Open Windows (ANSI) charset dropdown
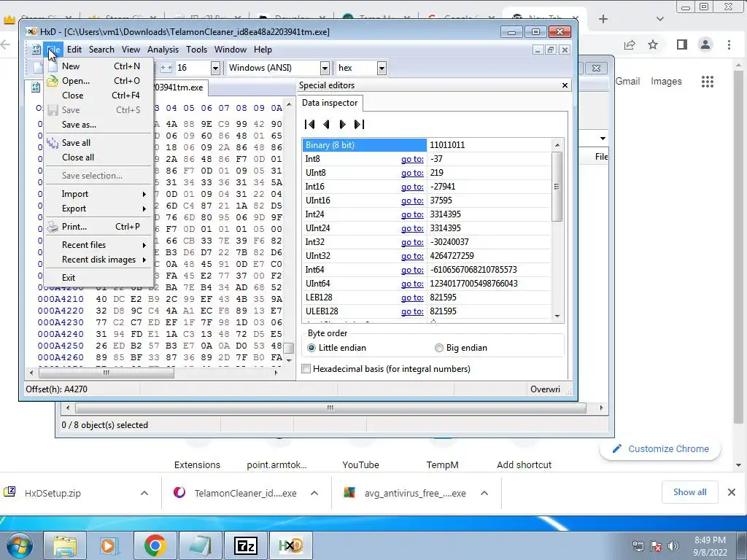Image resolution: width=747 pixels, height=560 pixels. coord(325,68)
